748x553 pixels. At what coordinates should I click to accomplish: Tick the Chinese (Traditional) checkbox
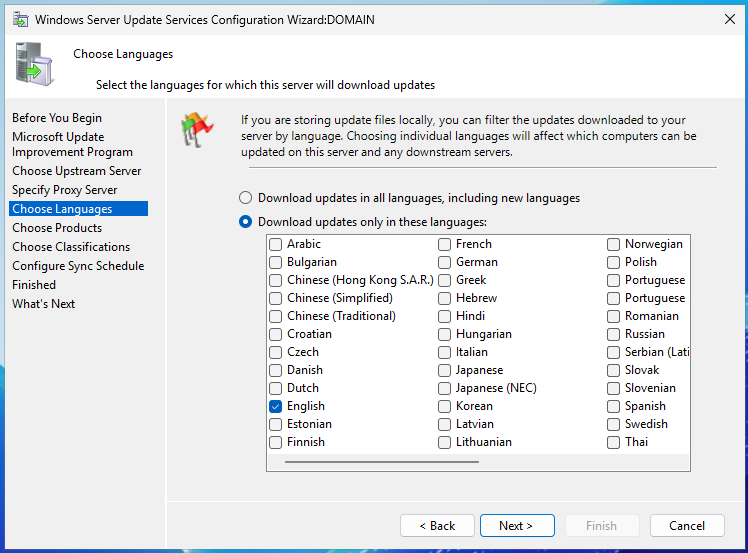(275, 316)
